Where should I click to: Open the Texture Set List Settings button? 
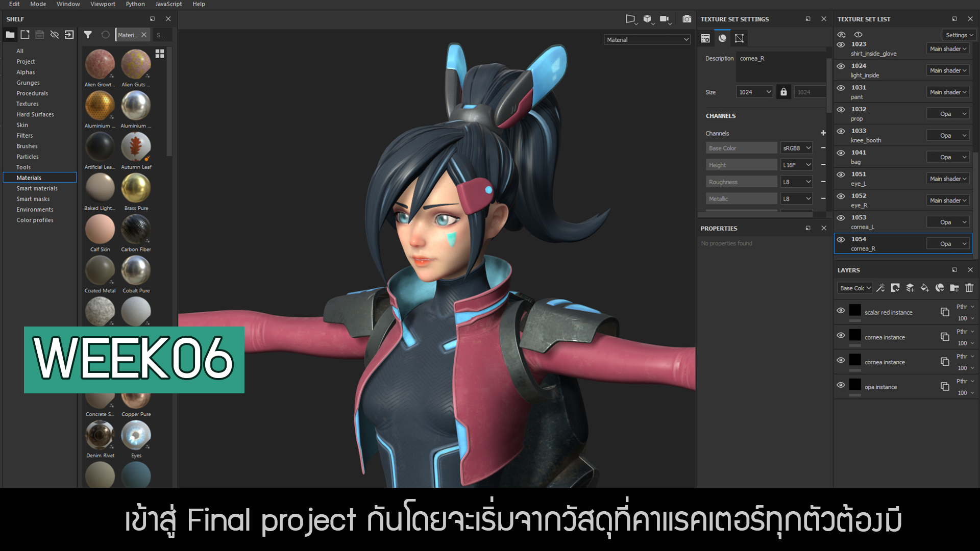pos(959,35)
